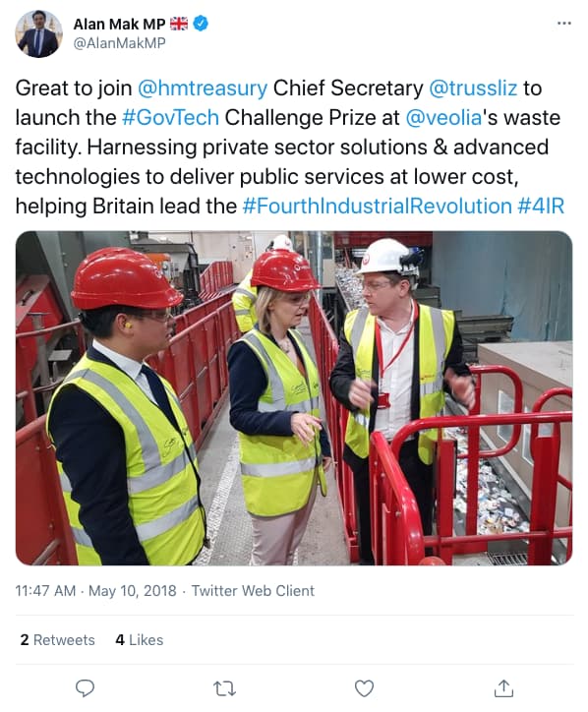
Task: View the 4 Likes list
Action: [140, 640]
